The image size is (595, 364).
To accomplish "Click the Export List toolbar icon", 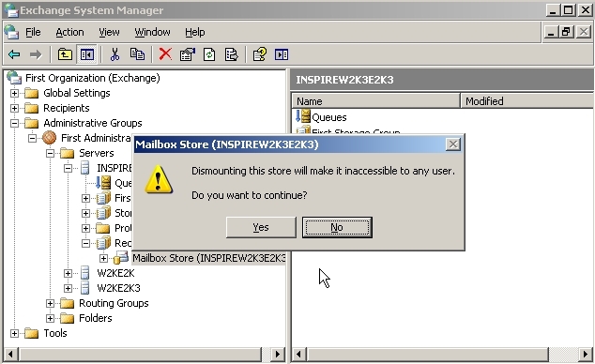I will pyautogui.click(x=231, y=55).
